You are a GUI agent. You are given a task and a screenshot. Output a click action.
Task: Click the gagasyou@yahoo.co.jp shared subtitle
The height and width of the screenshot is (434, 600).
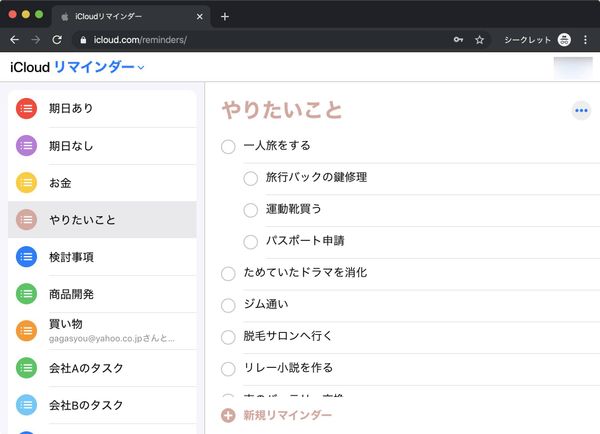(x=112, y=339)
